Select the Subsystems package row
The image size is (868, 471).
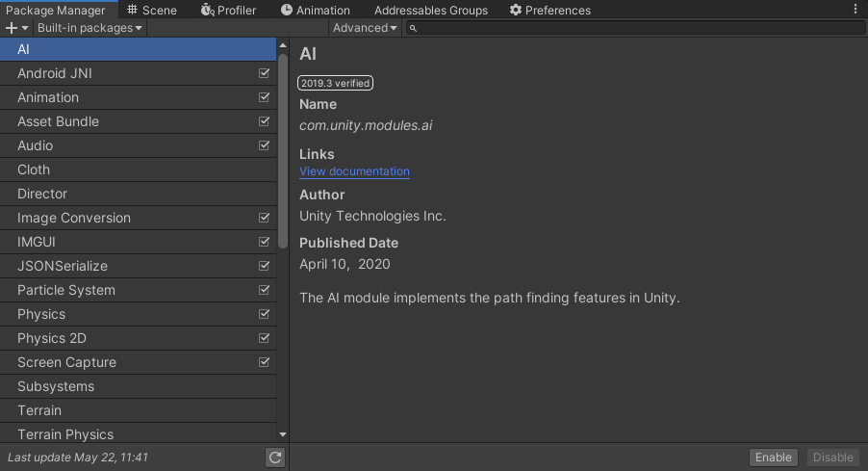pos(138,386)
